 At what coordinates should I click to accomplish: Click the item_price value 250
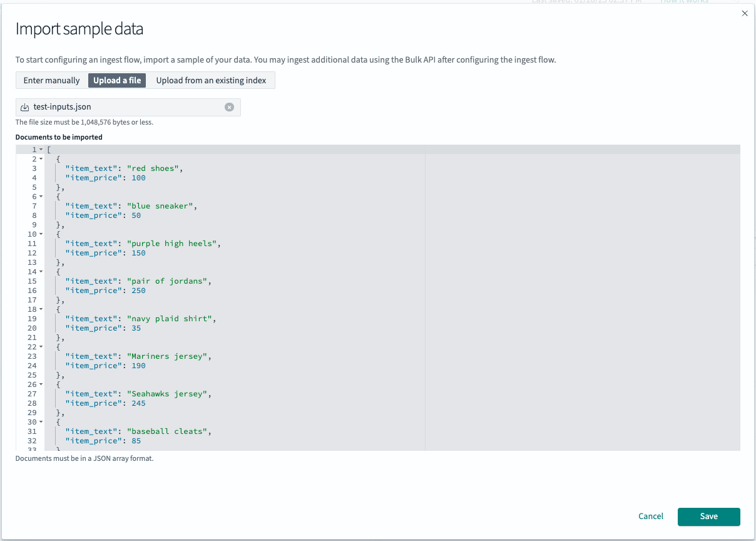click(x=138, y=291)
